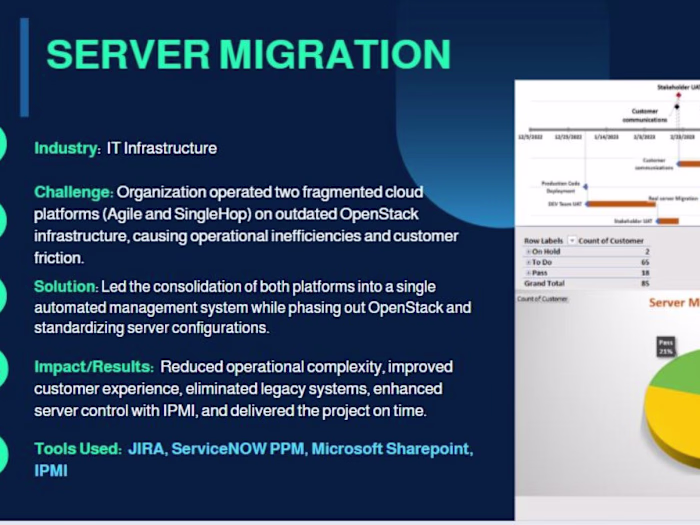Select the Customer communications orange bar
The image size is (700, 525).
[689, 164]
